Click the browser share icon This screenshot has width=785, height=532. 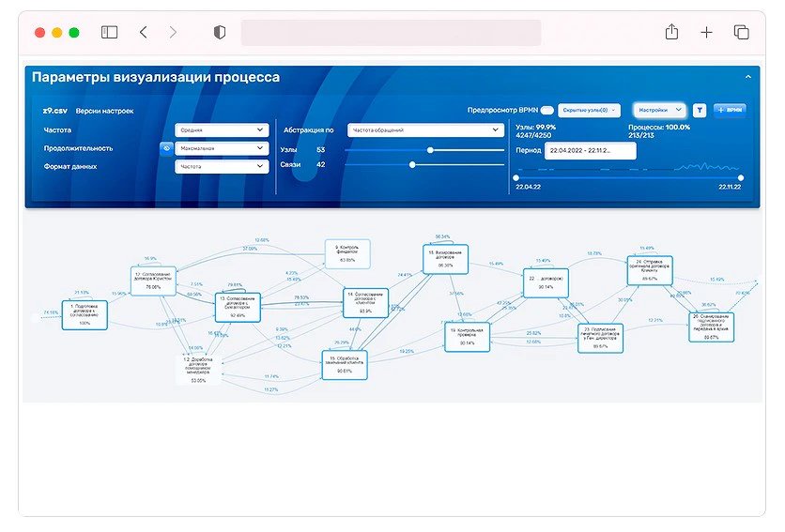pos(672,32)
